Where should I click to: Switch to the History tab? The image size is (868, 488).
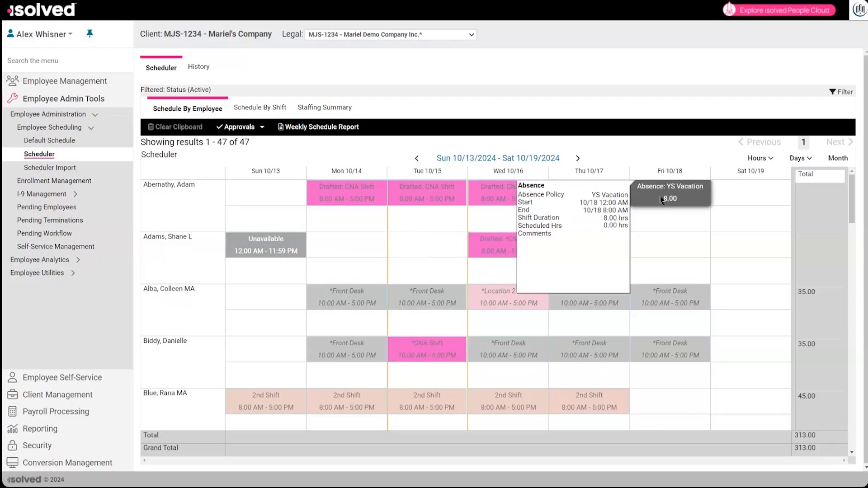198,66
